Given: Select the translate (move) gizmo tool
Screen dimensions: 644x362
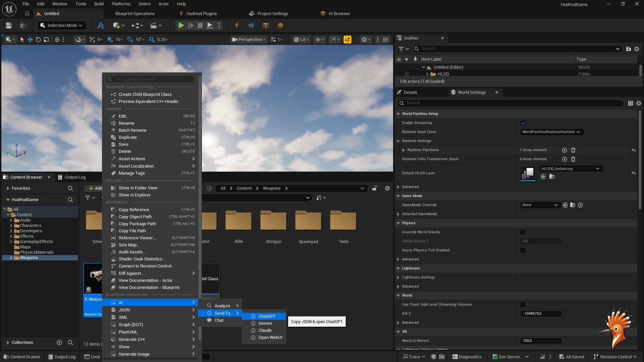Looking at the screenshot, I should 30,40.
